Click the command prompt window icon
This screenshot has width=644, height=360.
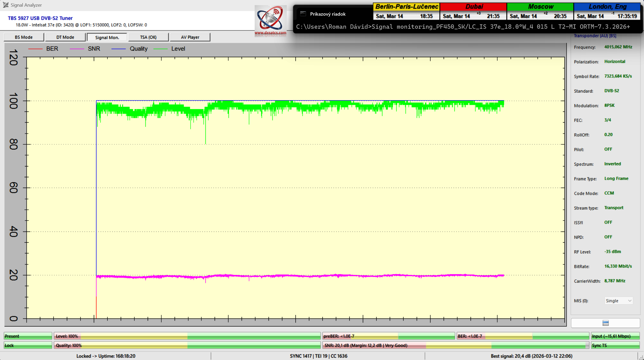click(303, 14)
